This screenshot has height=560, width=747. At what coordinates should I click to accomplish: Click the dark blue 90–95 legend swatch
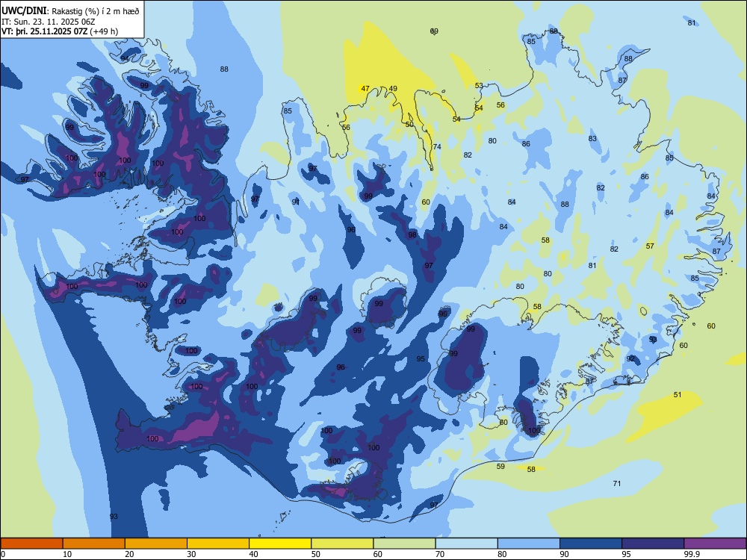[x=591, y=544]
